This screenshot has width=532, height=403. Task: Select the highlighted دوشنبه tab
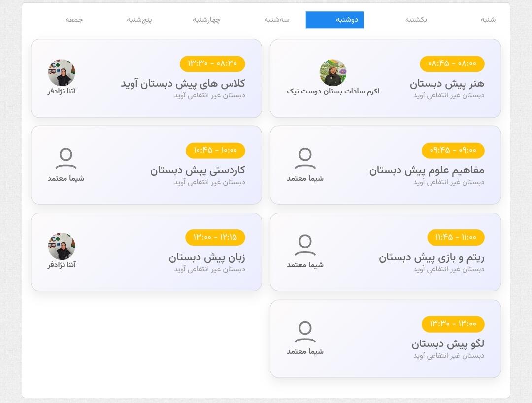(x=334, y=20)
